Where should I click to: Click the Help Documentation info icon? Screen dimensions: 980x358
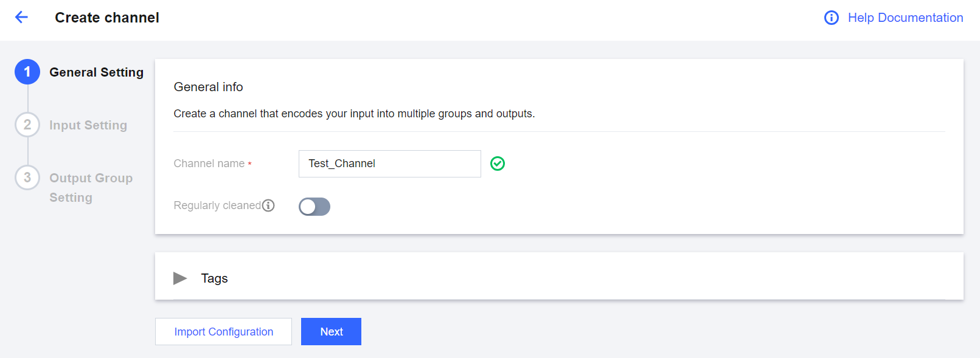(x=831, y=18)
